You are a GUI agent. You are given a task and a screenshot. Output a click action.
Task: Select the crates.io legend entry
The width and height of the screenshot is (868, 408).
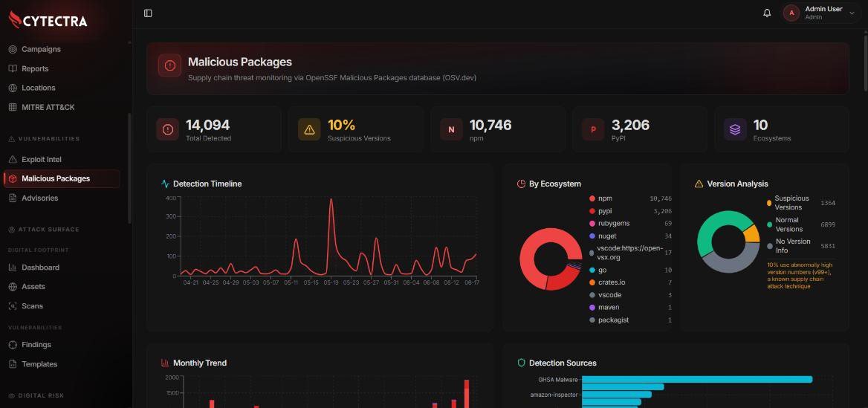pos(630,283)
